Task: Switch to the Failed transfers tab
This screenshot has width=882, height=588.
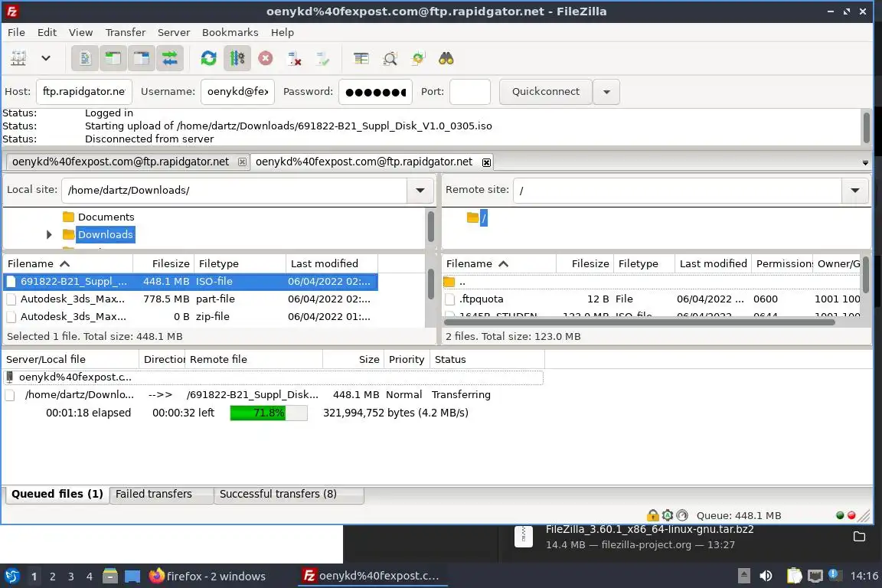Action: 162,494
